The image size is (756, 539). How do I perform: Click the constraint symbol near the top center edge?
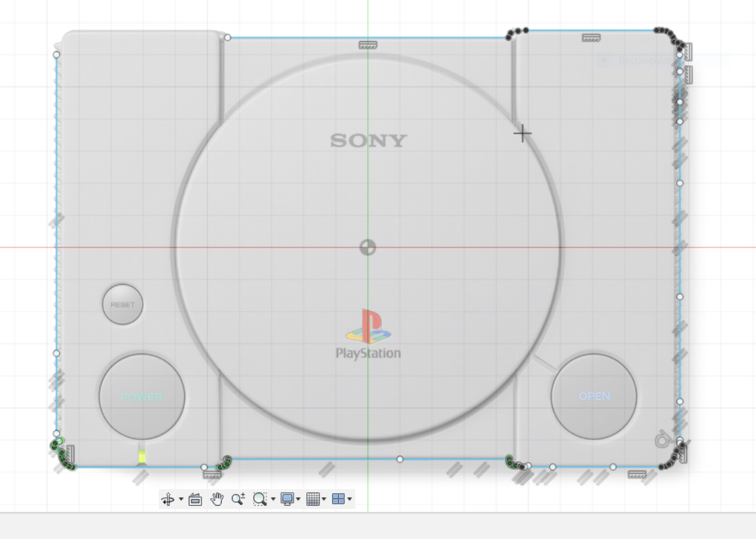pyautogui.click(x=367, y=45)
